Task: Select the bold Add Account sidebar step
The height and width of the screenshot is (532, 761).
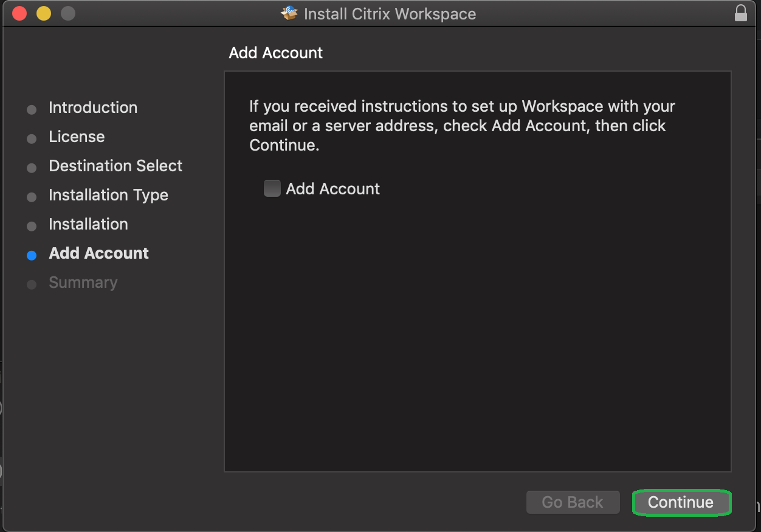Action: click(x=98, y=253)
